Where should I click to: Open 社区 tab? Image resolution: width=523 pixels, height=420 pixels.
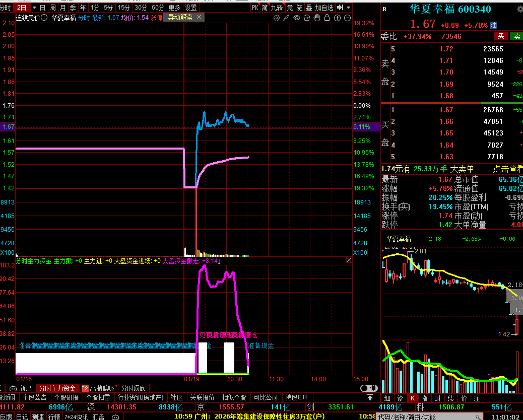(x=176, y=398)
